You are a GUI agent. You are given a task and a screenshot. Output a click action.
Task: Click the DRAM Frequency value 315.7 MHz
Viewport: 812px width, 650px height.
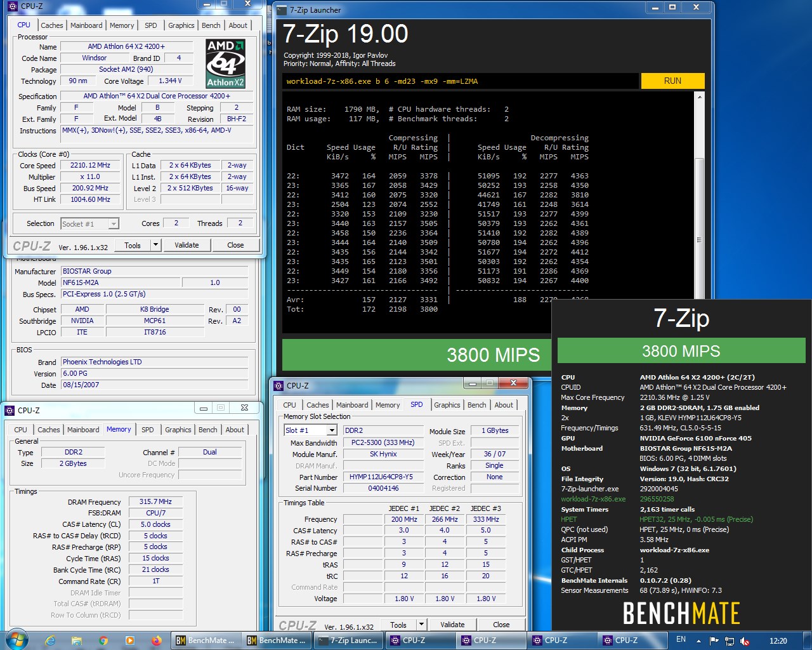click(156, 501)
